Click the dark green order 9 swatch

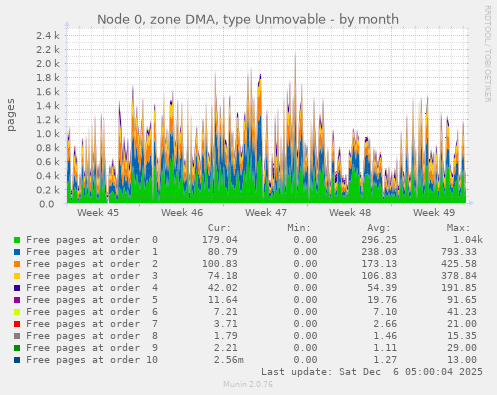tap(17, 348)
